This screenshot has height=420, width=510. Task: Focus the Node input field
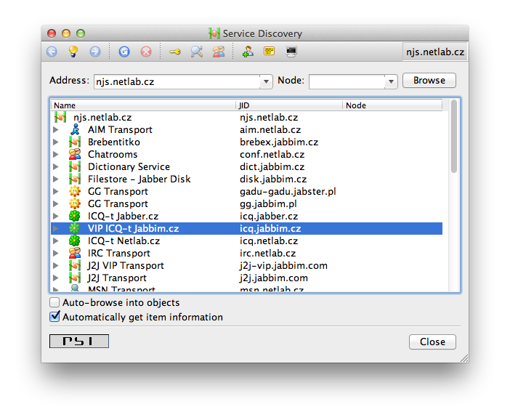pos(347,81)
